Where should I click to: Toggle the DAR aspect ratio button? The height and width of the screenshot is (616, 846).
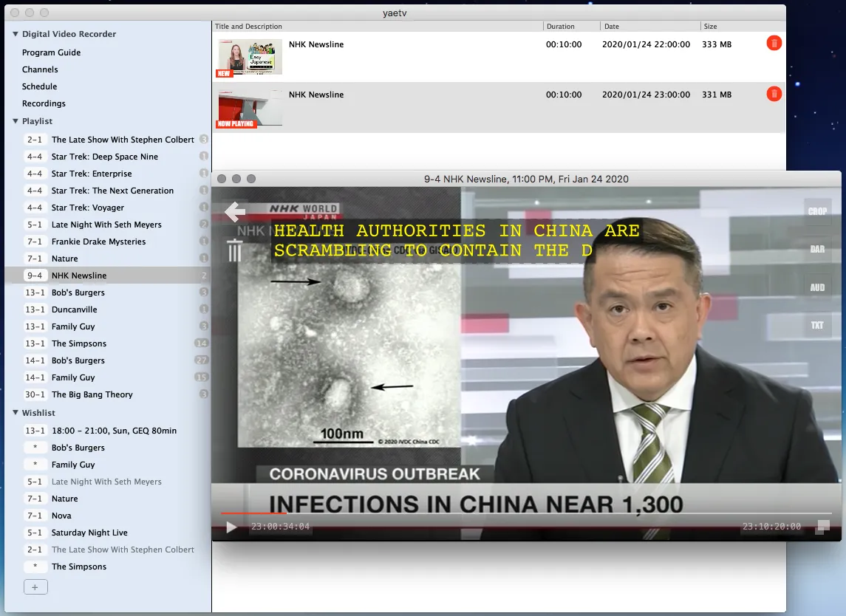point(817,249)
